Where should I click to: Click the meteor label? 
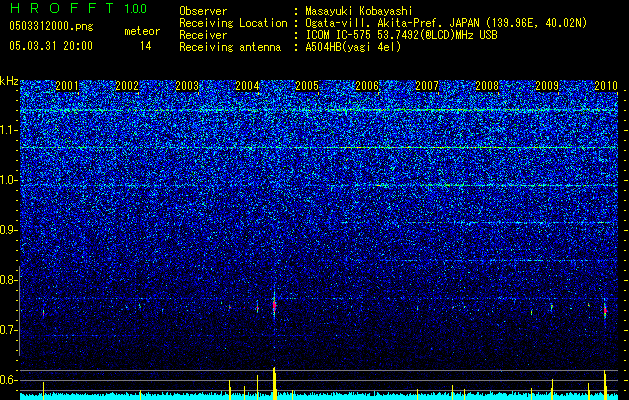click(142, 31)
